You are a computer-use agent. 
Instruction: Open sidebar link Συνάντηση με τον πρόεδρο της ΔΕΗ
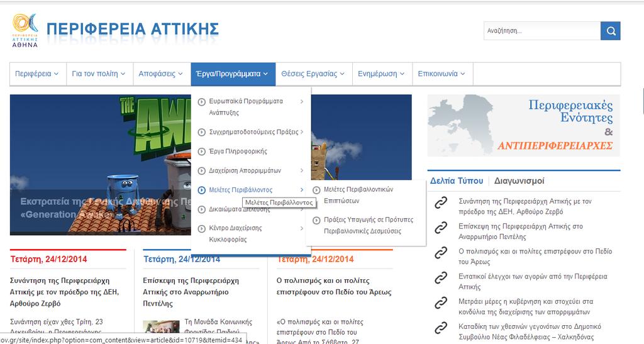[525, 206]
